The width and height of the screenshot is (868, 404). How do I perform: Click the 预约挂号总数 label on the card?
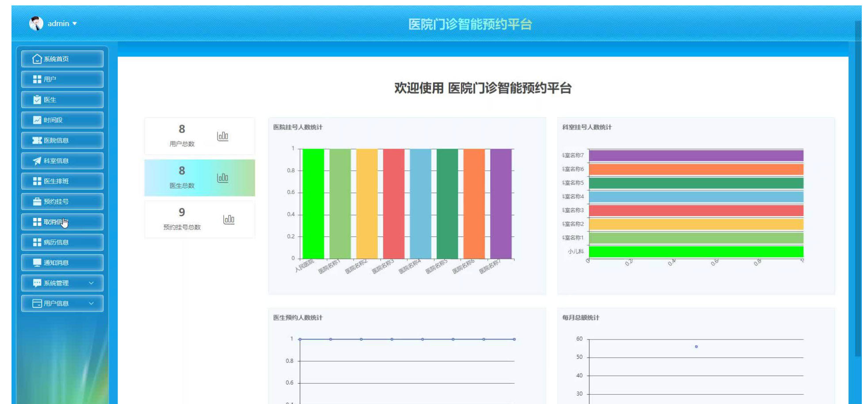(182, 227)
